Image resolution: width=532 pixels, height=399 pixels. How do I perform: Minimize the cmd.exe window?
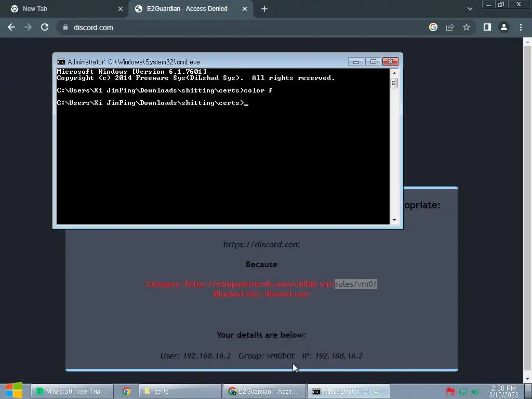356,62
